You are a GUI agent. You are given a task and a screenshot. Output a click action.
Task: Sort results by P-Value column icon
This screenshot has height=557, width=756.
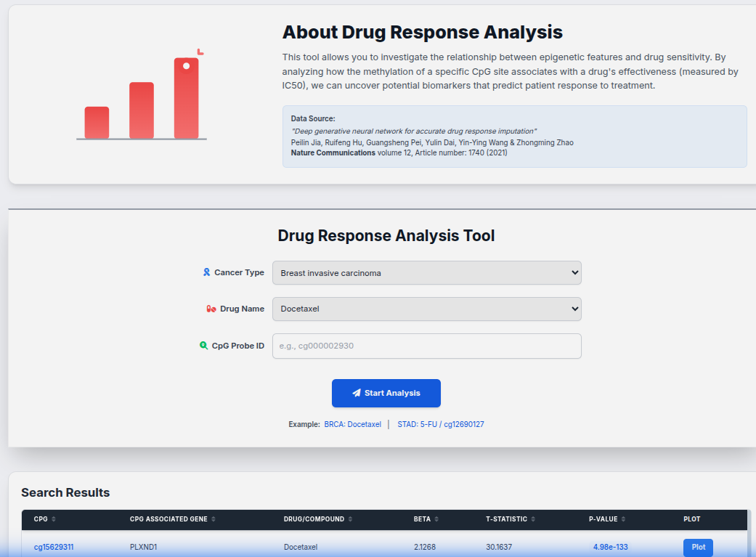tap(624, 519)
